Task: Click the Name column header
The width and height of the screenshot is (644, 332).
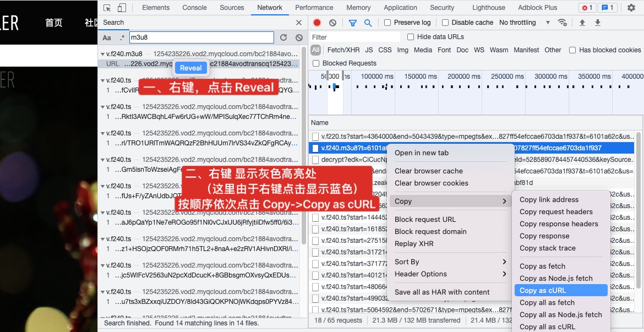Action: [x=320, y=122]
